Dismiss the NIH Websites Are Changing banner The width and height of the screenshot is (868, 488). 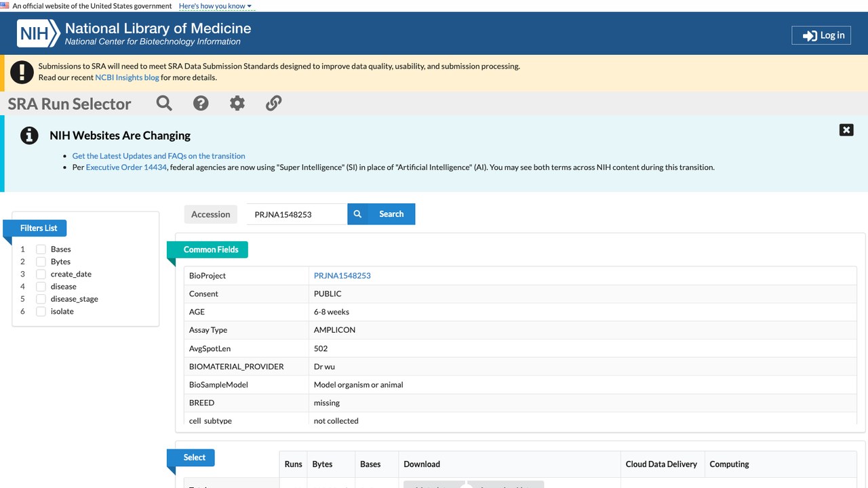coord(846,129)
